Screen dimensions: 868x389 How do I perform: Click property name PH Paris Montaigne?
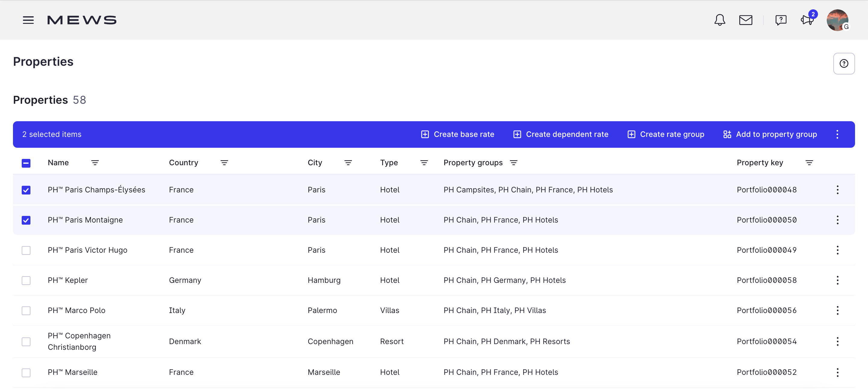pos(85,220)
